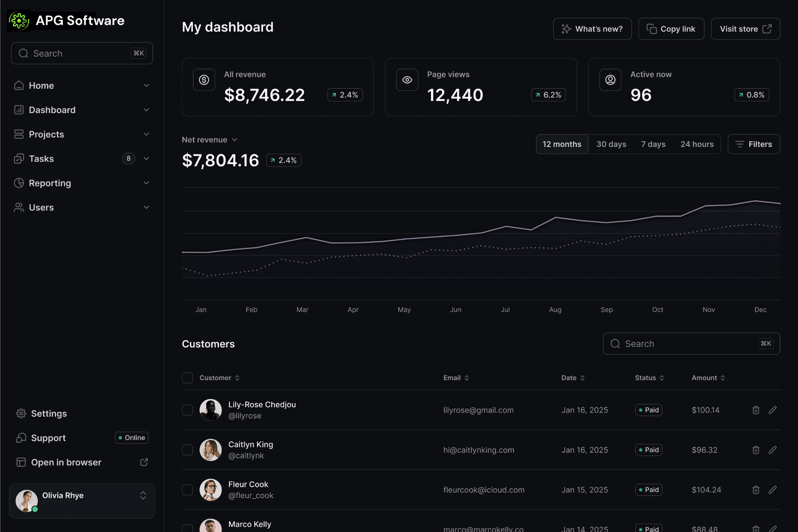This screenshot has width=798, height=532.
Task: Check Marco Kelly's row checkbox
Action: pos(187,528)
